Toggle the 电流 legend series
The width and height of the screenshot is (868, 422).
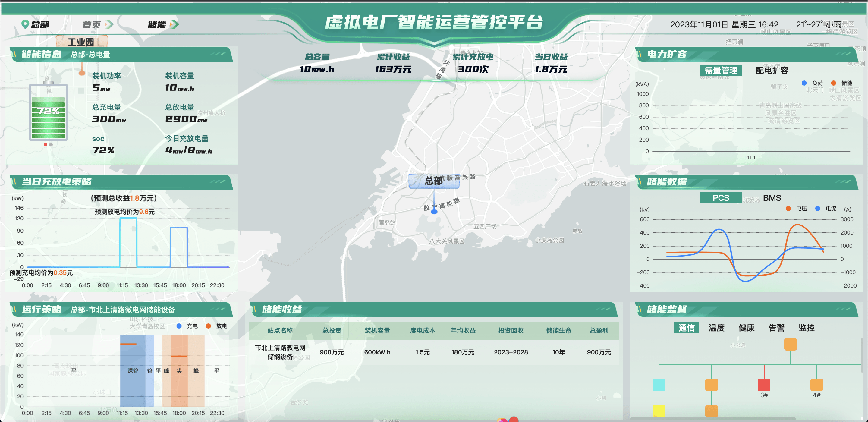pos(826,208)
